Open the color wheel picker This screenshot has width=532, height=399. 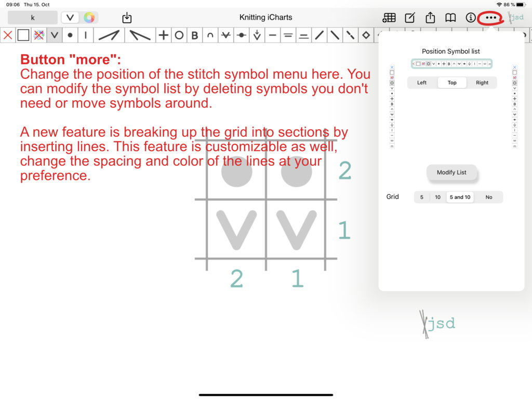(89, 17)
